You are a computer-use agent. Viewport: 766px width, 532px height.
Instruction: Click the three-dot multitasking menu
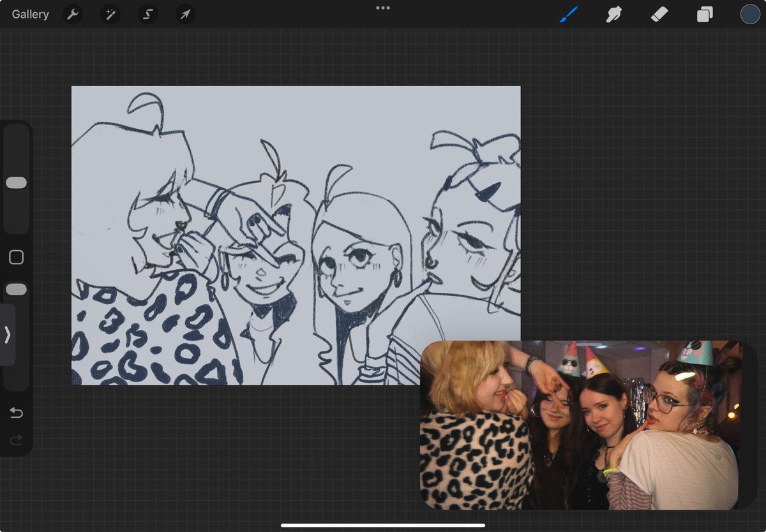click(x=383, y=8)
